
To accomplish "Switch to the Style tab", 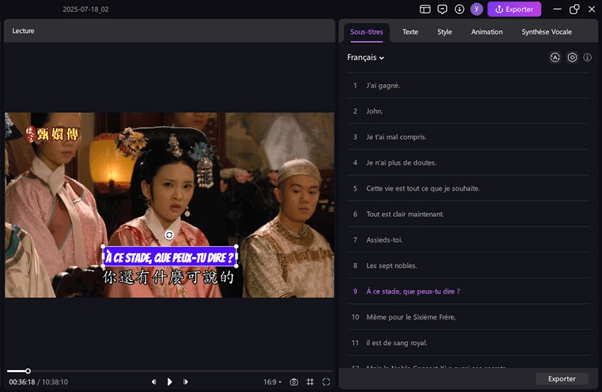I will [445, 32].
